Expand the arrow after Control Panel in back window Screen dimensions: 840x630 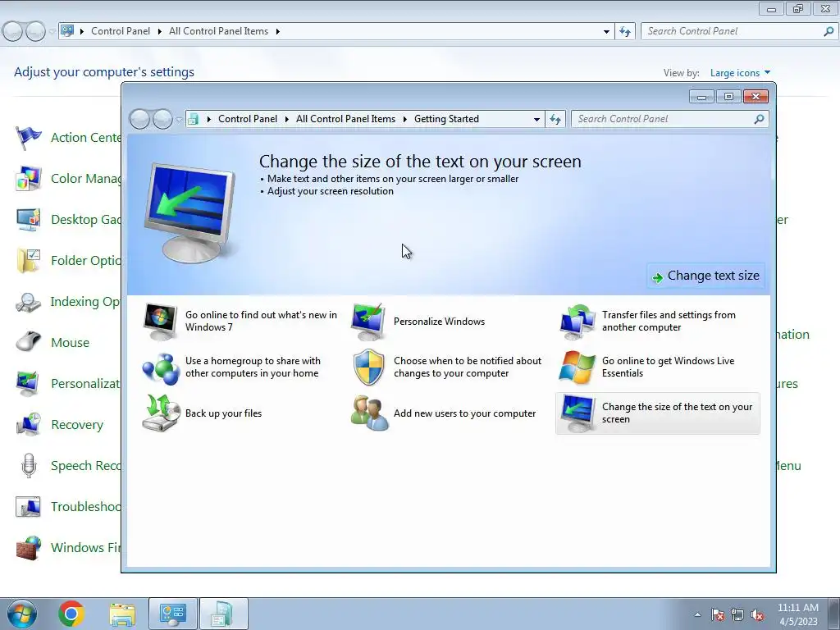[159, 32]
